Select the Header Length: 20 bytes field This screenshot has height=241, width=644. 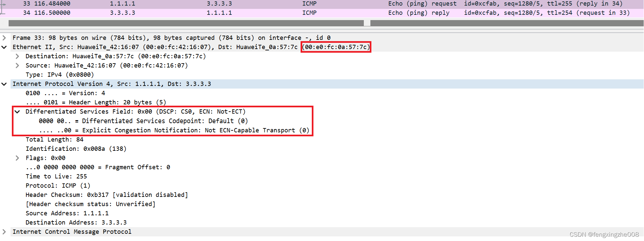96,102
